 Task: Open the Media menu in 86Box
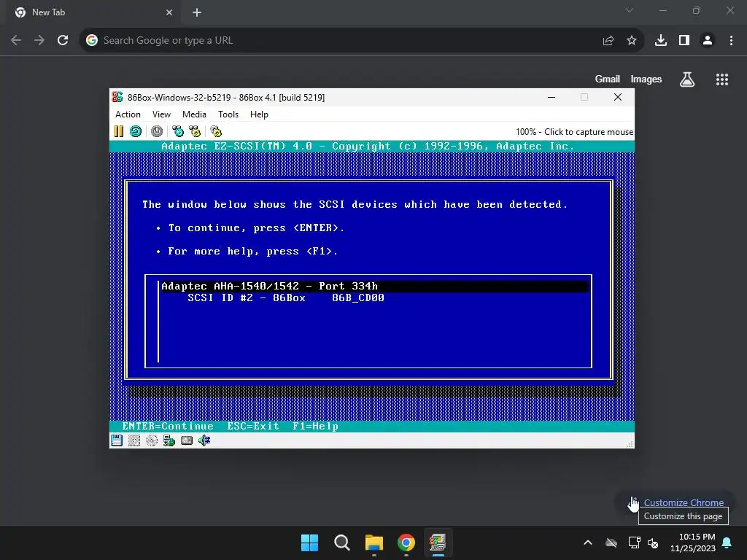coord(194,114)
